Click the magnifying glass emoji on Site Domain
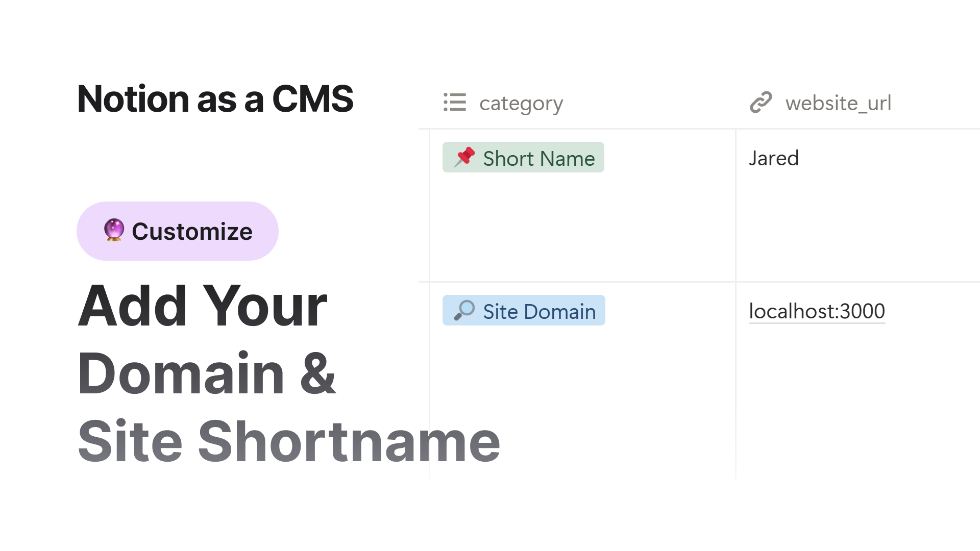Screen dimensions: 980x551 pyautogui.click(x=464, y=310)
